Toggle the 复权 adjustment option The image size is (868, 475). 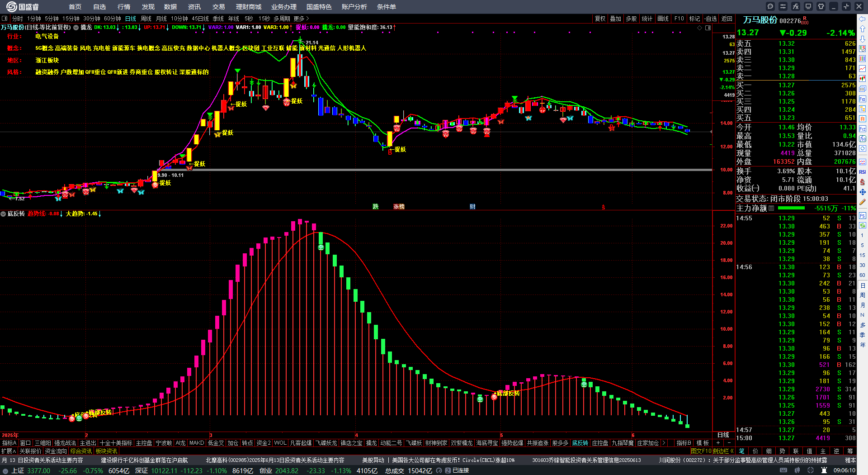click(600, 19)
